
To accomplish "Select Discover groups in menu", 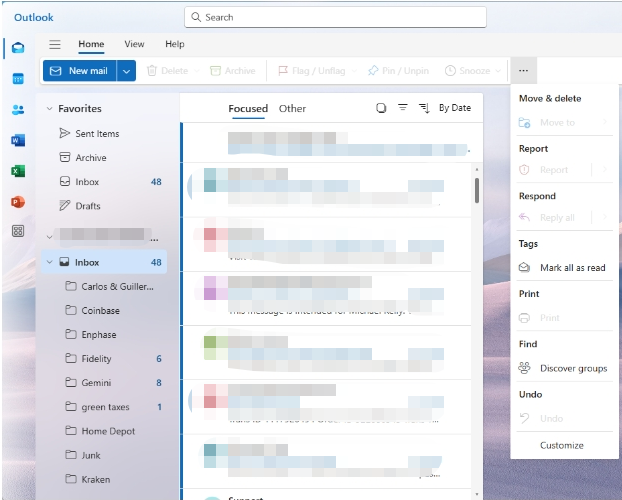I will [x=564, y=368].
